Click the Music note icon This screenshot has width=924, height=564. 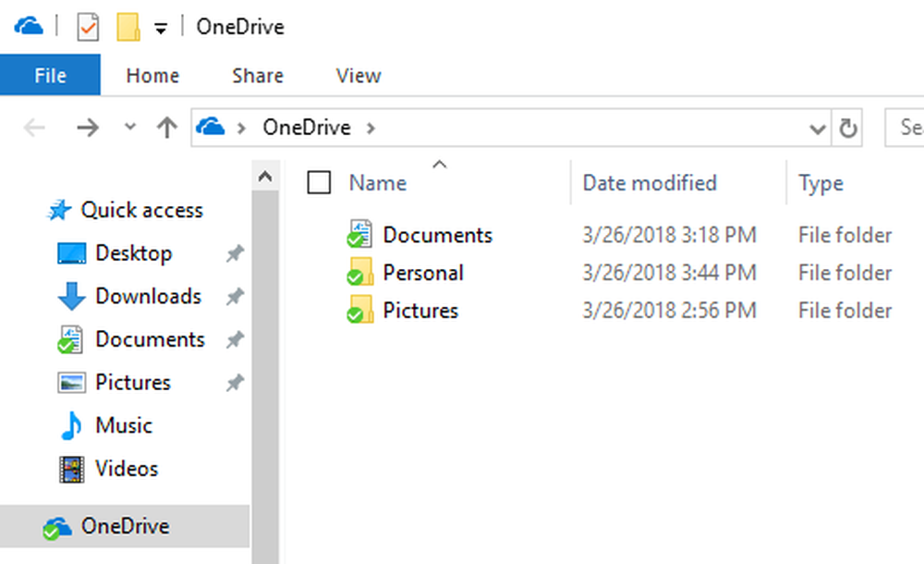pyautogui.click(x=71, y=425)
